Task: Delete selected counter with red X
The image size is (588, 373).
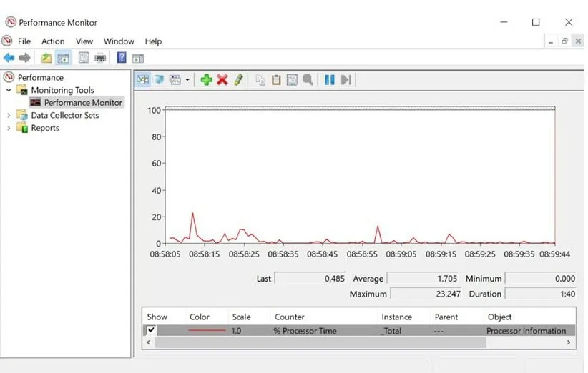Action: pos(222,80)
